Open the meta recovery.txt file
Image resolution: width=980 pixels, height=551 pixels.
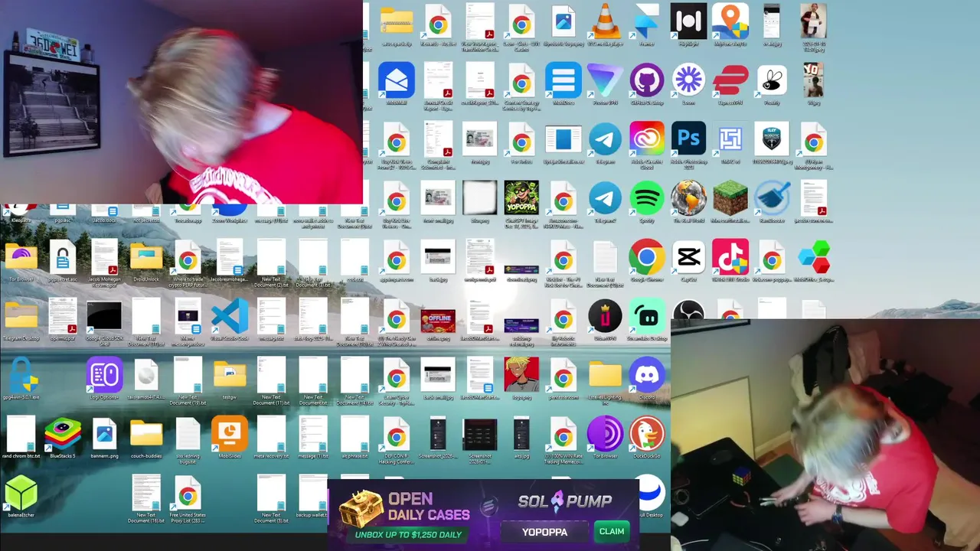[271, 434]
